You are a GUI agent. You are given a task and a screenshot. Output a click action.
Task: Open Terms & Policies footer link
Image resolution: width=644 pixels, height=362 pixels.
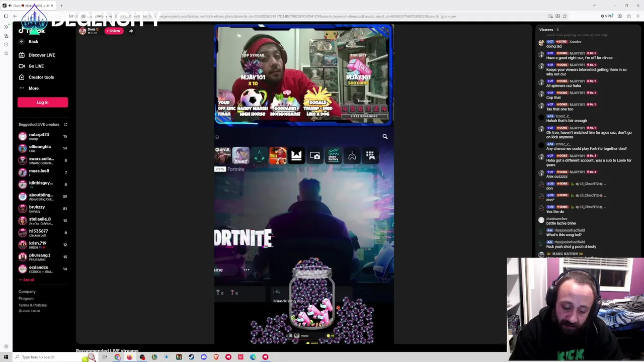pyautogui.click(x=33, y=305)
